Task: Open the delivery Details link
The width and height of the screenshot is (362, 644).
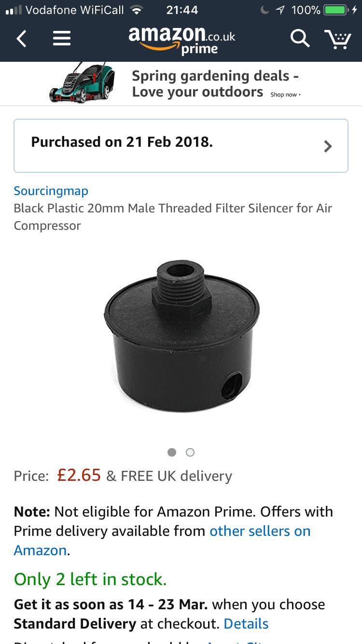Action: (x=246, y=624)
